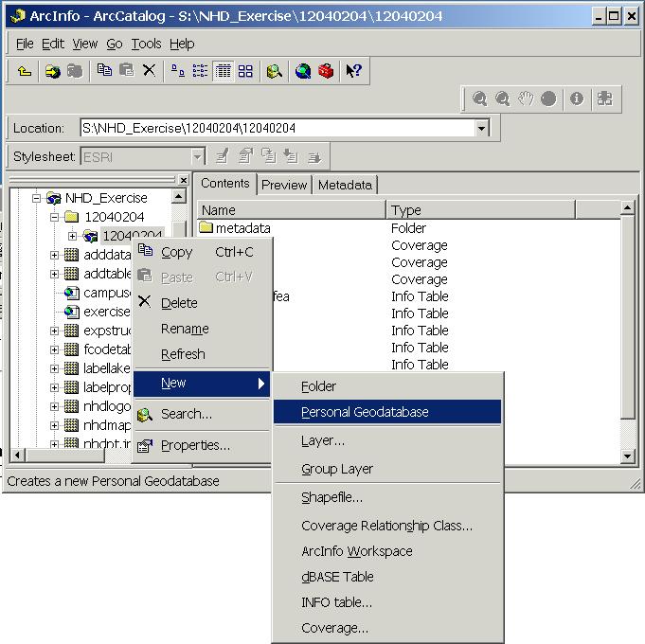Click the Delete X icon in toolbar
The height and width of the screenshot is (644, 645).
point(149,71)
